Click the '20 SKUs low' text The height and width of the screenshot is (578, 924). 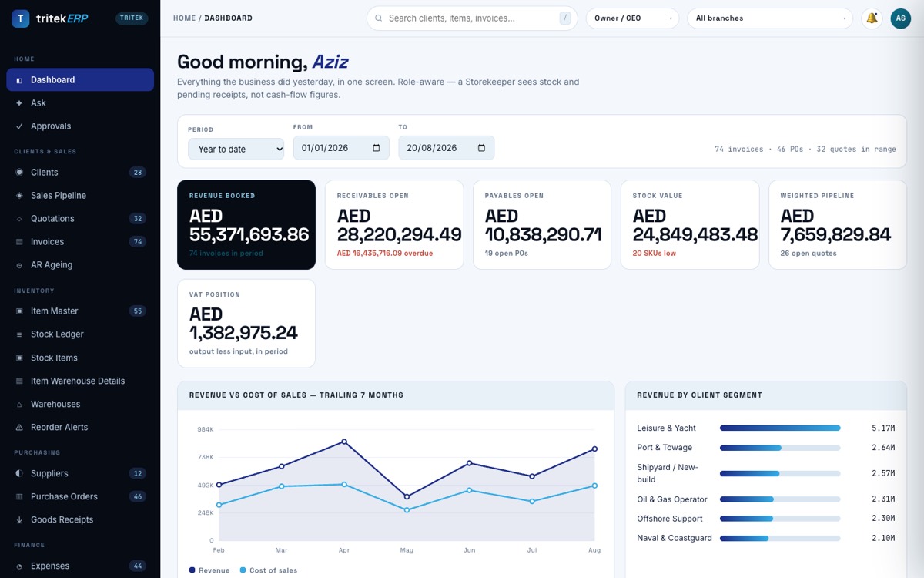tap(654, 254)
